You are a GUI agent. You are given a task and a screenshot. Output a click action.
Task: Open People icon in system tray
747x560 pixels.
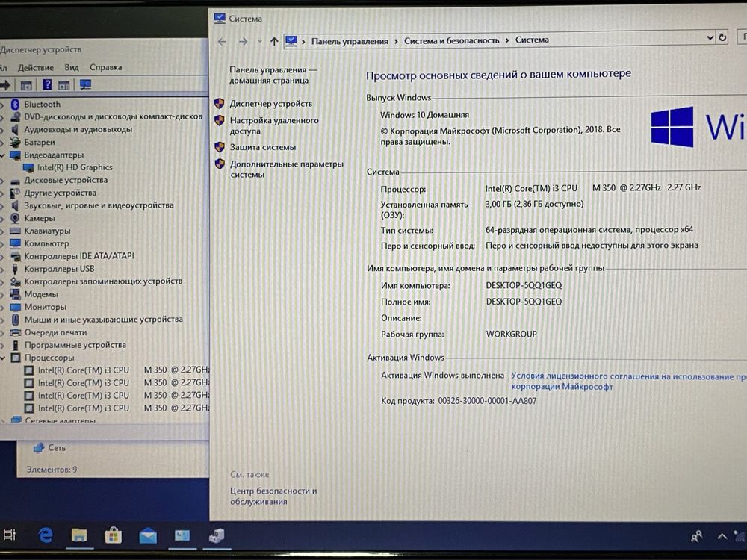[x=696, y=537]
